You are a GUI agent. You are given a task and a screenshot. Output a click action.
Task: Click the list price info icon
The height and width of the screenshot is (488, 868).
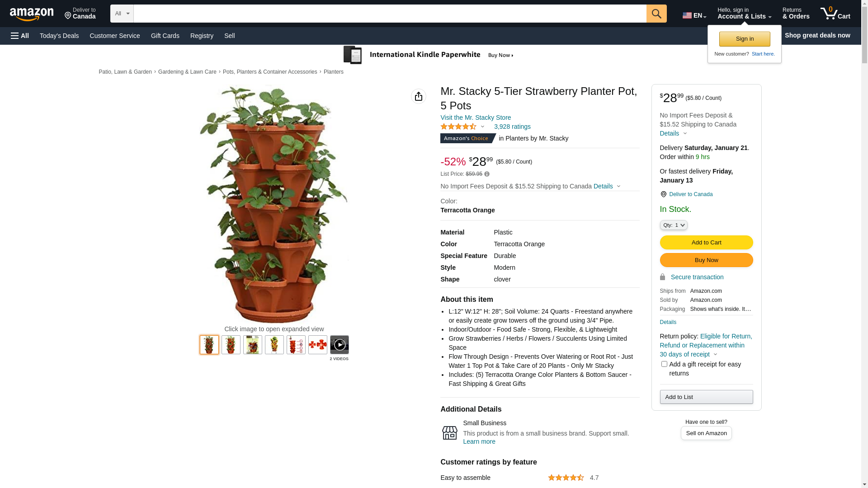[x=487, y=174]
